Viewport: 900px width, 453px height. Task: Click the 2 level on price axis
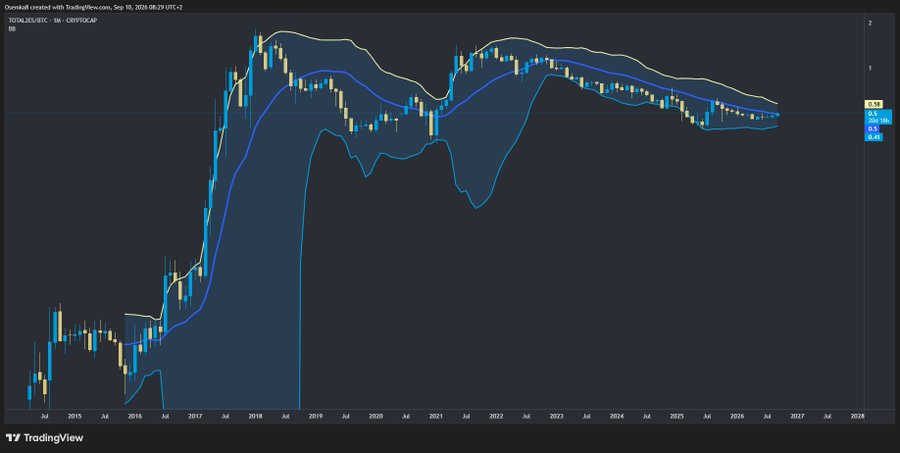pyautogui.click(x=871, y=23)
